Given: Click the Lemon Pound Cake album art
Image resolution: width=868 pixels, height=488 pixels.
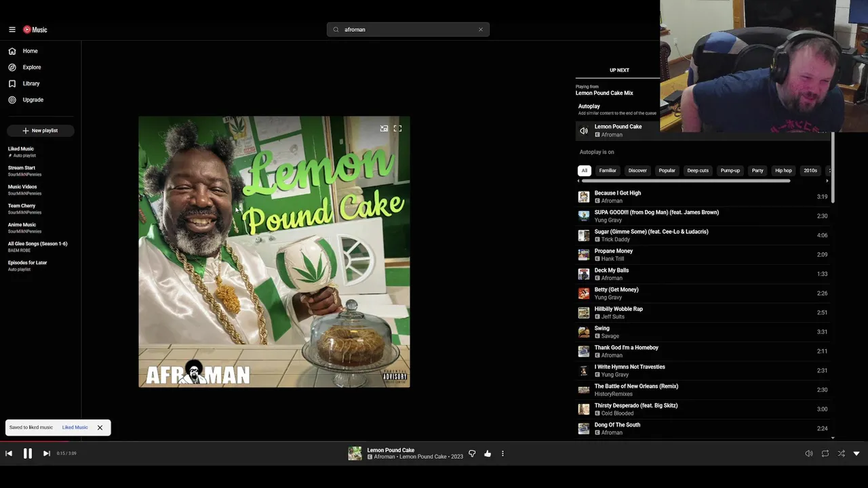Looking at the screenshot, I should click(x=274, y=251).
